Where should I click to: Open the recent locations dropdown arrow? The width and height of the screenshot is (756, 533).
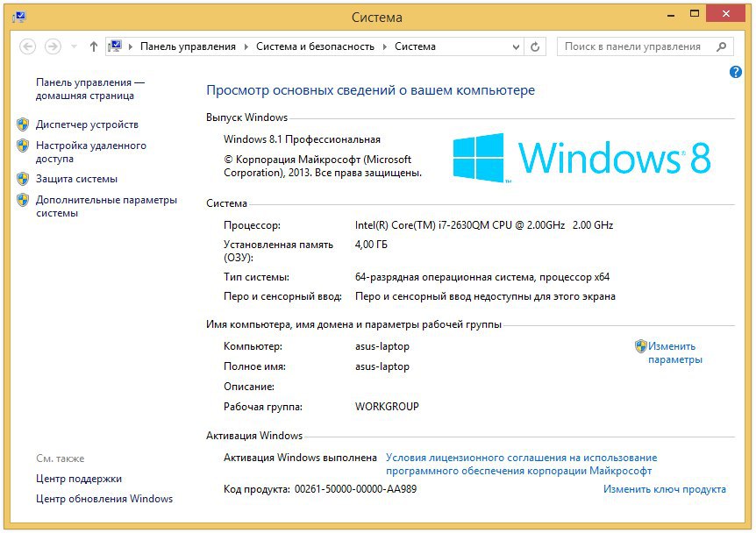pyautogui.click(x=74, y=46)
